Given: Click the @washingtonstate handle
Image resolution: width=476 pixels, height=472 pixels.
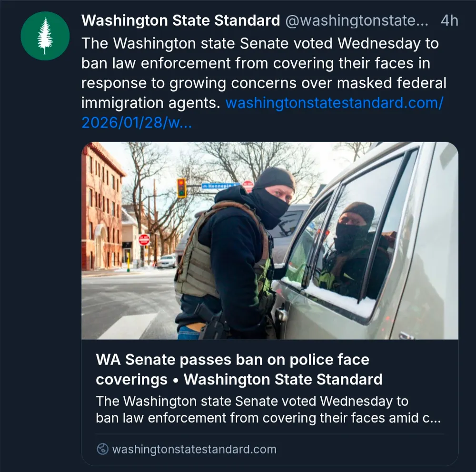Looking at the screenshot, I should (356, 21).
